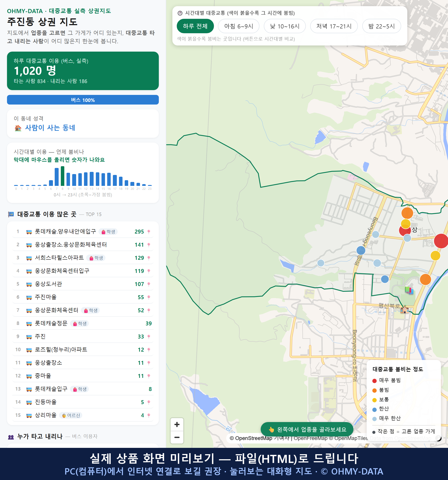Click the green 8시 peak bar in chart
The width and height of the screenshot is (448, 480).
pyautogui.click(x=63, y=176)
